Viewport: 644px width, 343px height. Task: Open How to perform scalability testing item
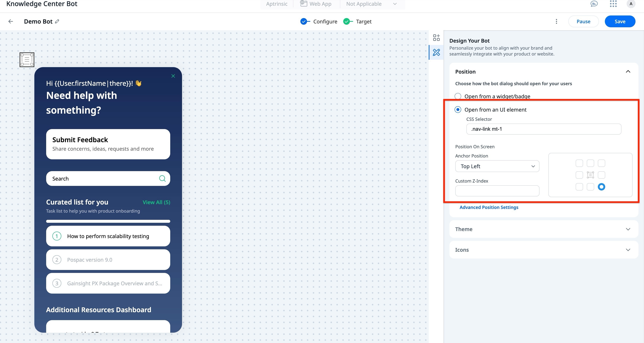(108, 236)
